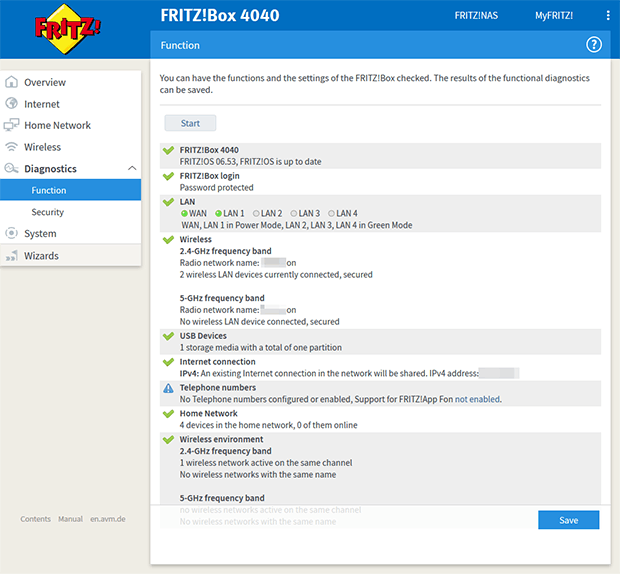Click green checkmark next to FRITZ!Box 4040
620x574 pixels.
[168, 150]
